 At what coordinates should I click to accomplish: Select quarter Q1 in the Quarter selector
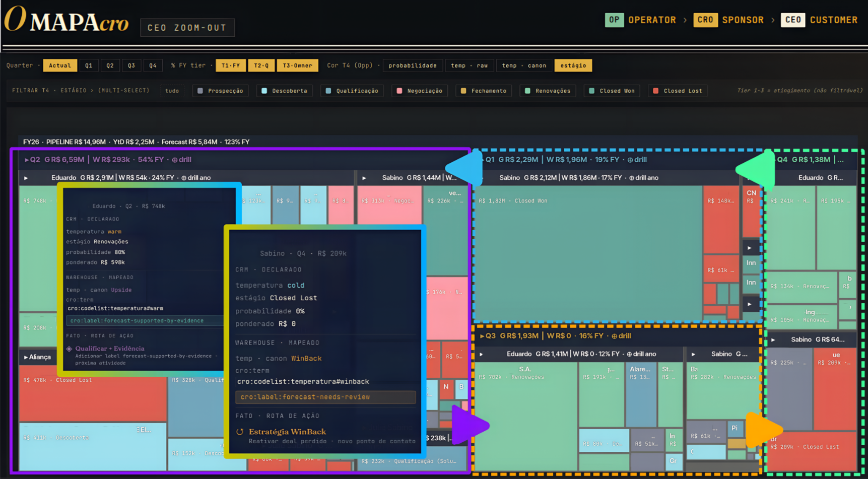click(x=89, y=65)
